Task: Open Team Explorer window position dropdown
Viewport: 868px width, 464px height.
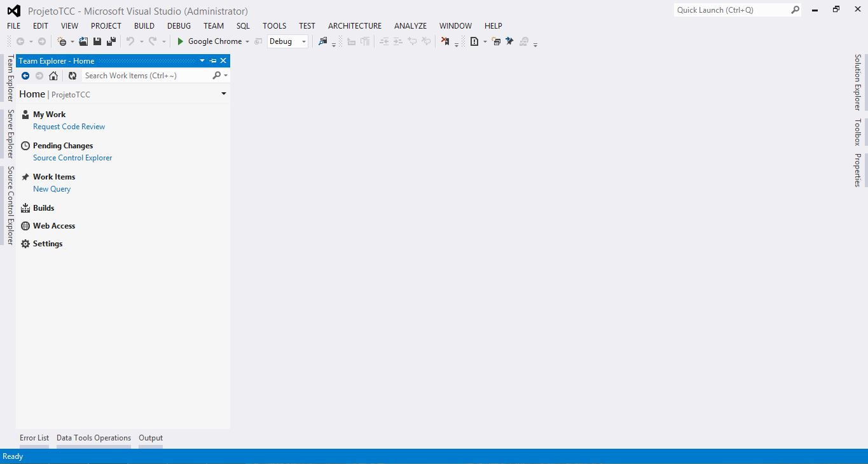Action: point(202,61)
